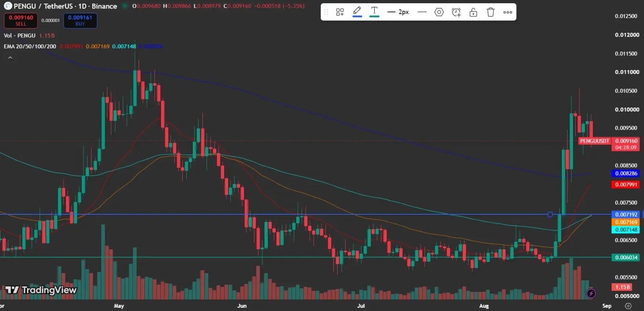Click the 0.010000 price scale label
Image resolution: width=644 pixels, height=311 pixels.
627,110
